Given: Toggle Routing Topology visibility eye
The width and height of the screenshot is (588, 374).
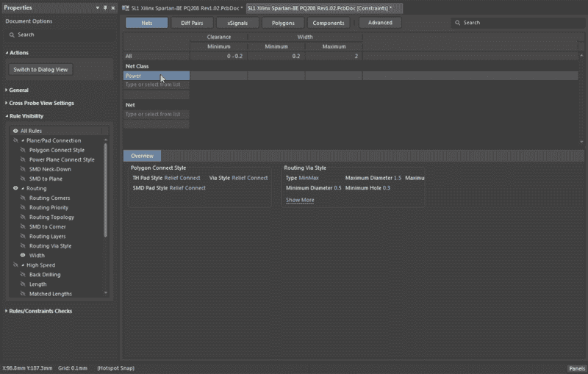Looking at the screenshot, I should [23, 217].
